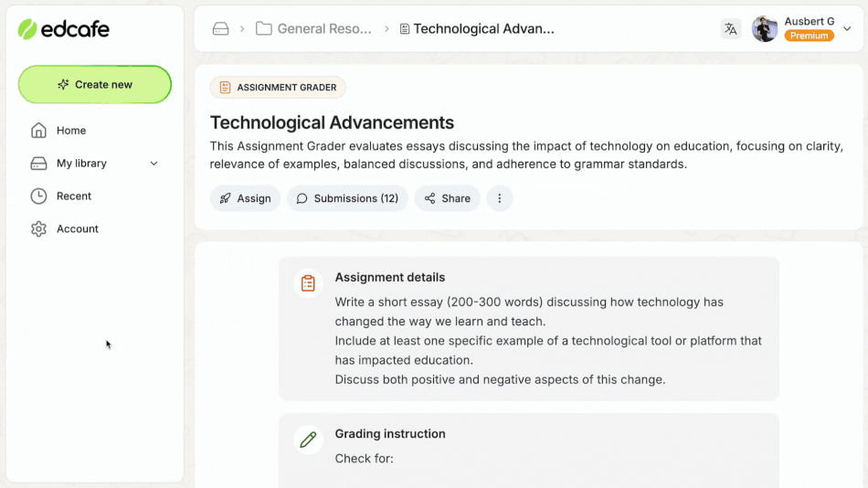
Task: Click Ausbert G profile avatar
Action: (765, 28)
